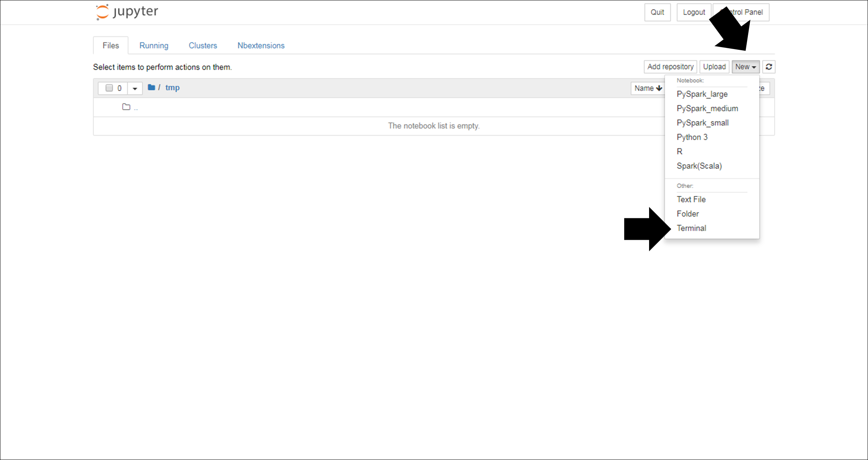The height and width of the screenshot is (460, 868).
Task: Click the Jupyter logo
Action: 127,11
